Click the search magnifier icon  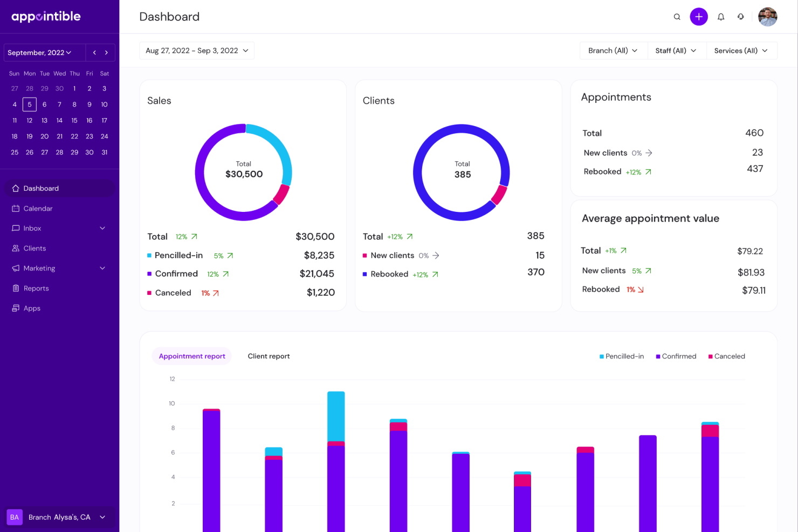pyautogui.click(x=677, y=17)
